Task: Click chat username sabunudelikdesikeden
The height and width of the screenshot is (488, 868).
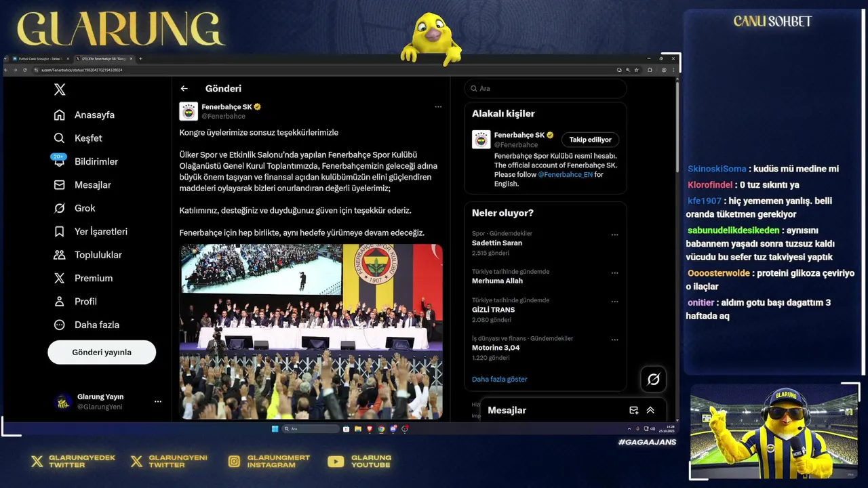Action: (x=733, y=230)
